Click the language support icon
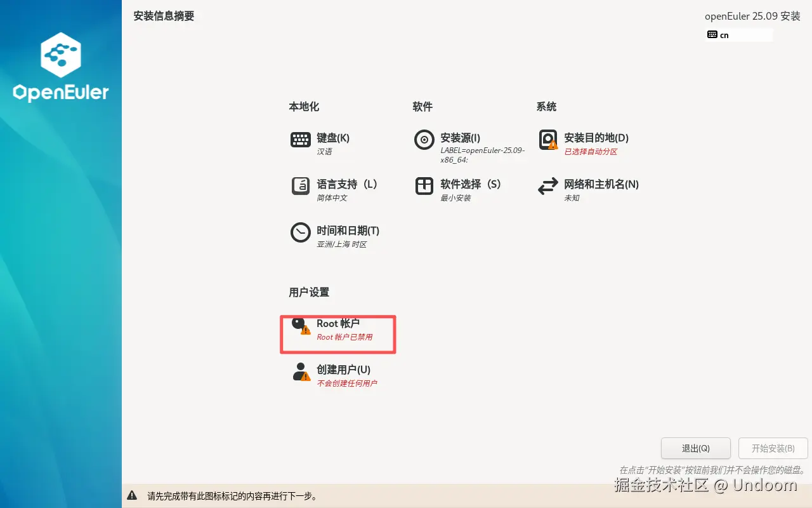 [300, 186]
